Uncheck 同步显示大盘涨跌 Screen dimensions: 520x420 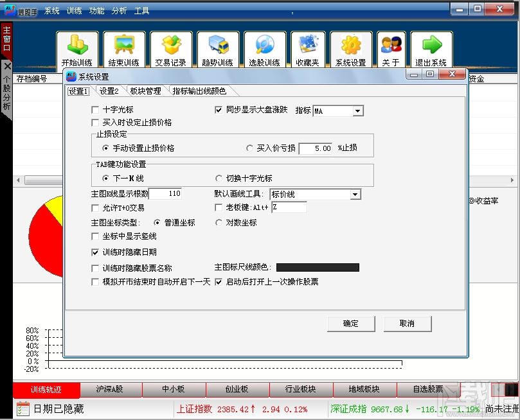tap(219, 110)
